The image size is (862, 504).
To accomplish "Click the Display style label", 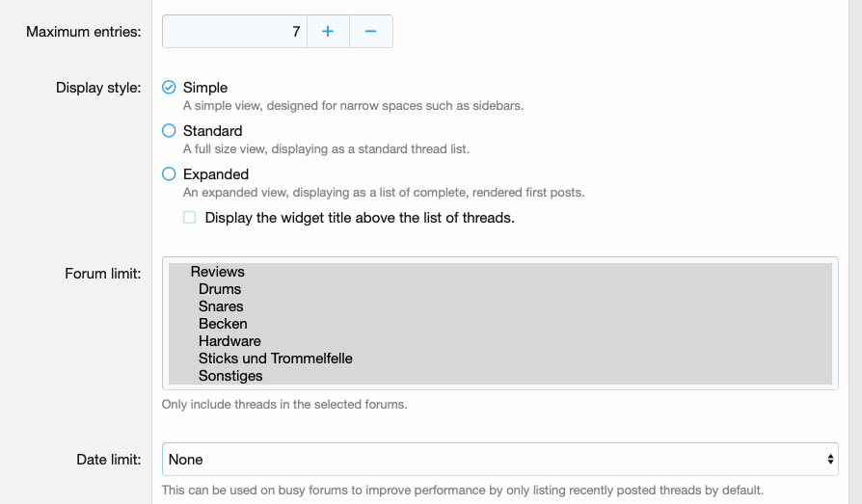I will pos(98,88).
